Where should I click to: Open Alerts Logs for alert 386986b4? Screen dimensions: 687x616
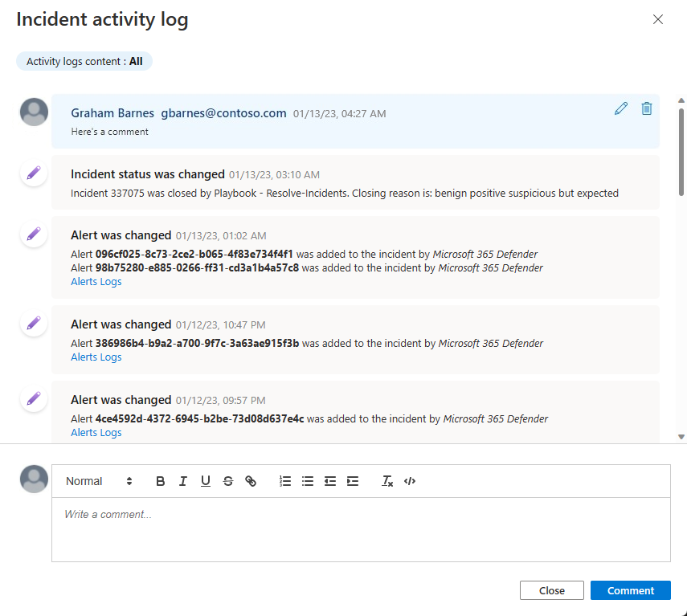click(96, 357)
